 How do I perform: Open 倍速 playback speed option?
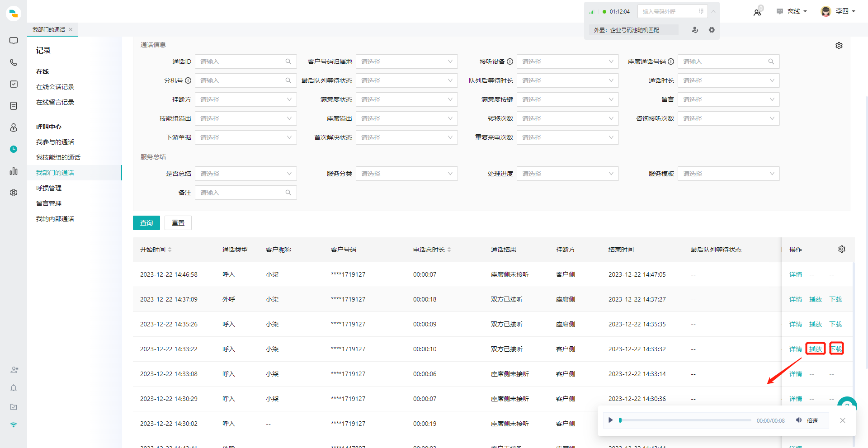(x=812, y=420)
